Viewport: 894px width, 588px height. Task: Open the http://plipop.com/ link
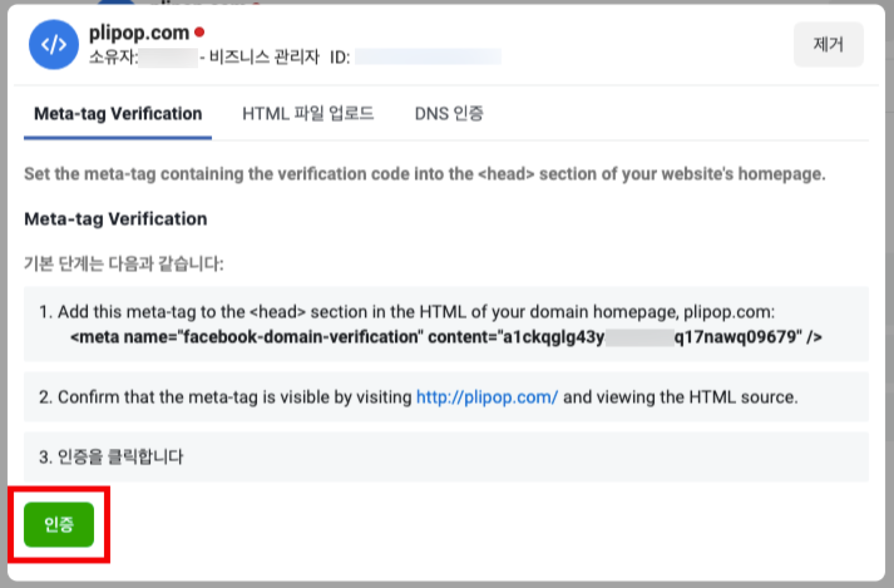point(486,397)
